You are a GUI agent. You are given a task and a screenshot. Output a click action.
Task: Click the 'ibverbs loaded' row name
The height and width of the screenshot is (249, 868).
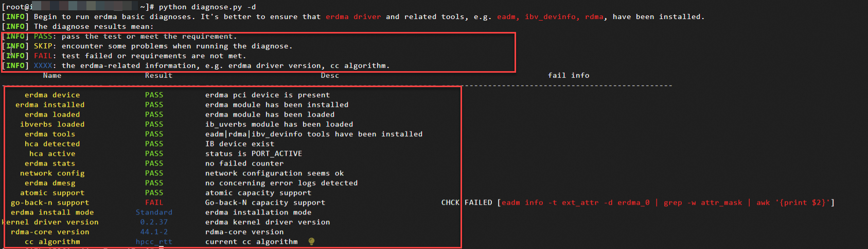52,124
